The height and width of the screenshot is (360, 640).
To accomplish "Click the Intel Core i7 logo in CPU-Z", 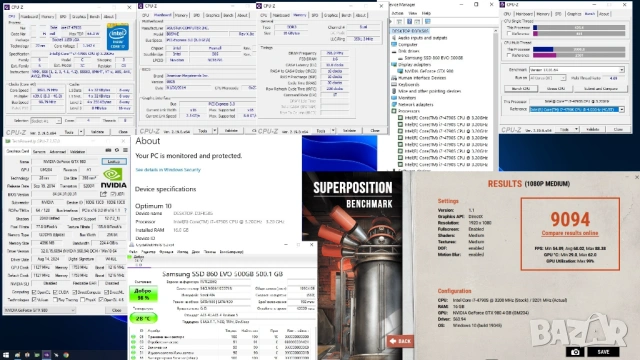I will 118,37.
